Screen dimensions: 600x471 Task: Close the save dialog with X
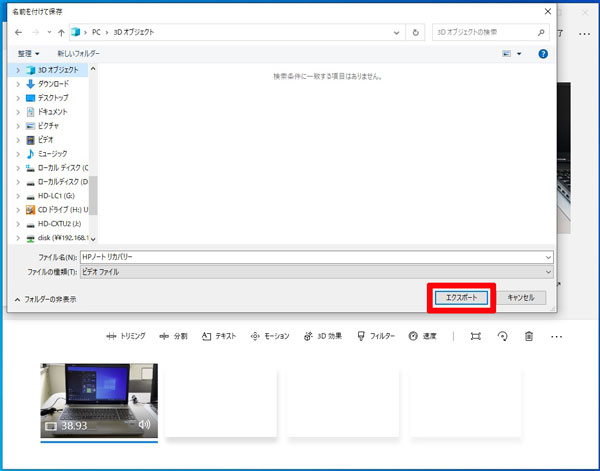[548, 11]
